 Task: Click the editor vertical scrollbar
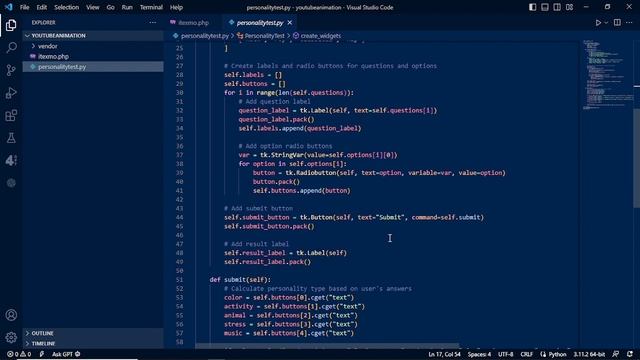point(637,158)
